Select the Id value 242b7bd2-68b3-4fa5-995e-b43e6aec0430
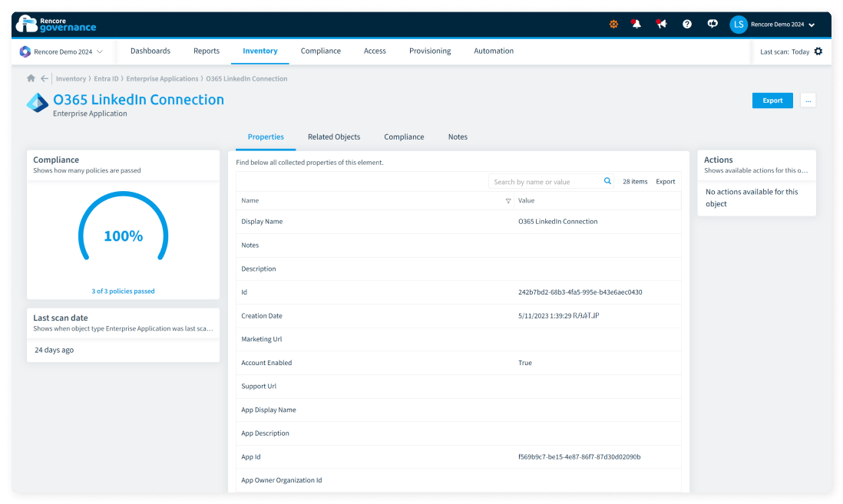Viewport: 843px width, 504px height. pos(580,292)
